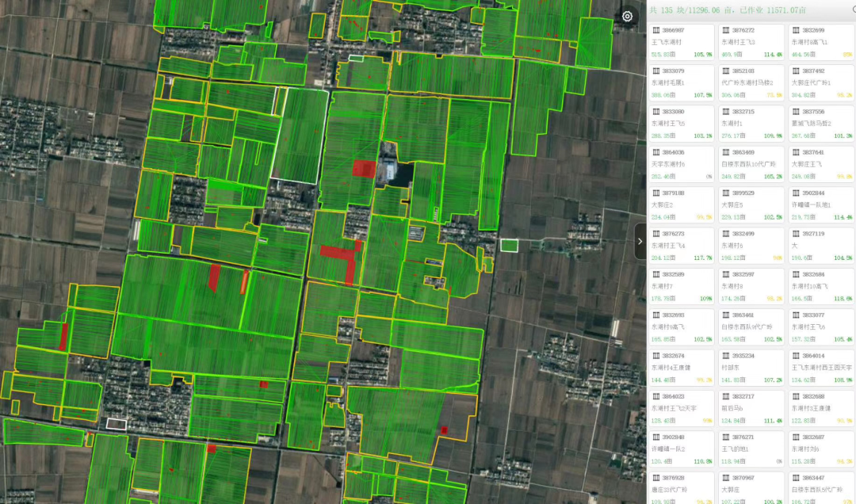
Task: Click red square patch beside central building
Action: pos(364,168)
